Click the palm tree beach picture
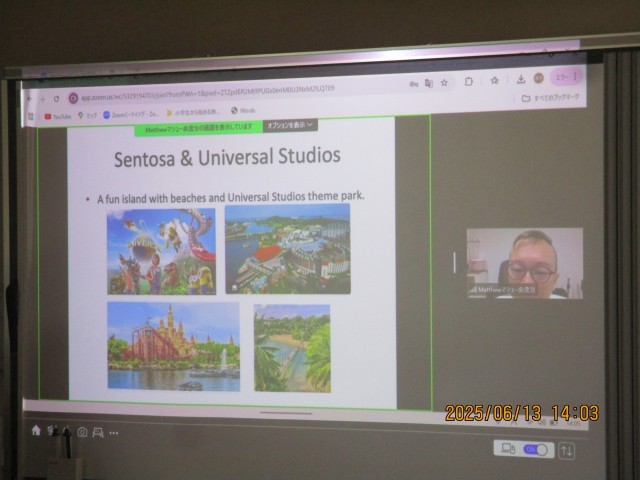Screen dimensions: 640x480 [x=292, y=348]
